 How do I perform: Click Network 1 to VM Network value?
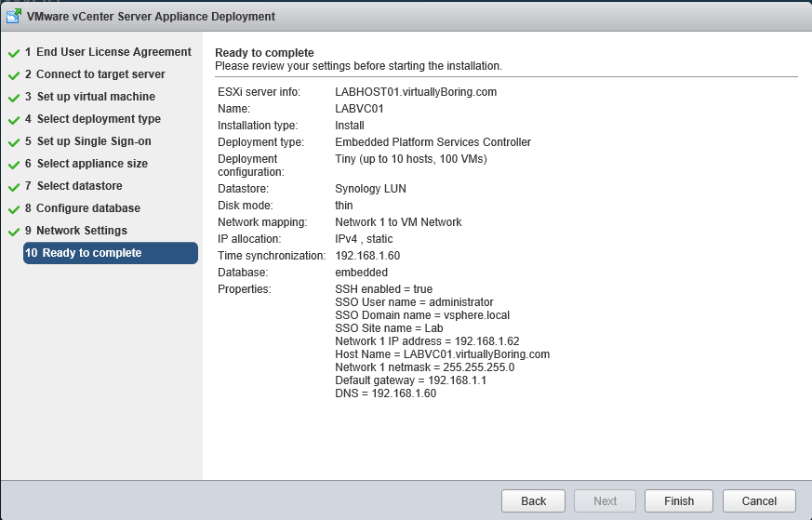point(398,222)
